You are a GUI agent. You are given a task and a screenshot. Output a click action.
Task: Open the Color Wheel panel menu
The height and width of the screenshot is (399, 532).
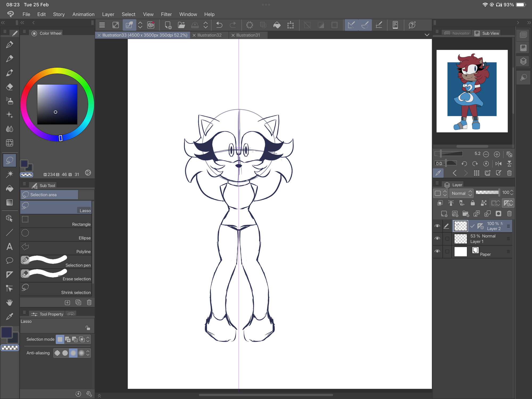pyautogui.click(x=24, y=32)
